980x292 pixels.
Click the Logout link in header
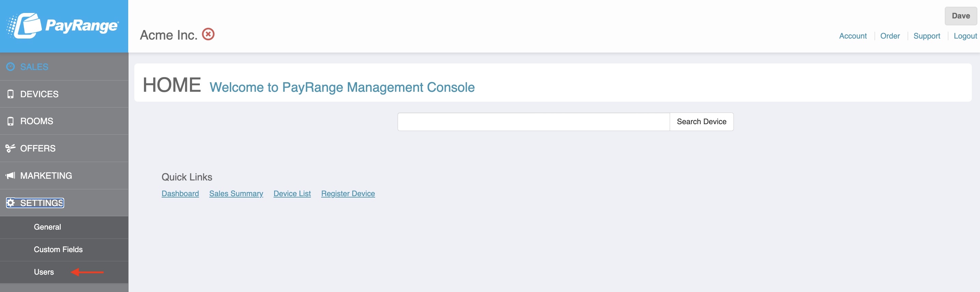[x=965, y=36]
